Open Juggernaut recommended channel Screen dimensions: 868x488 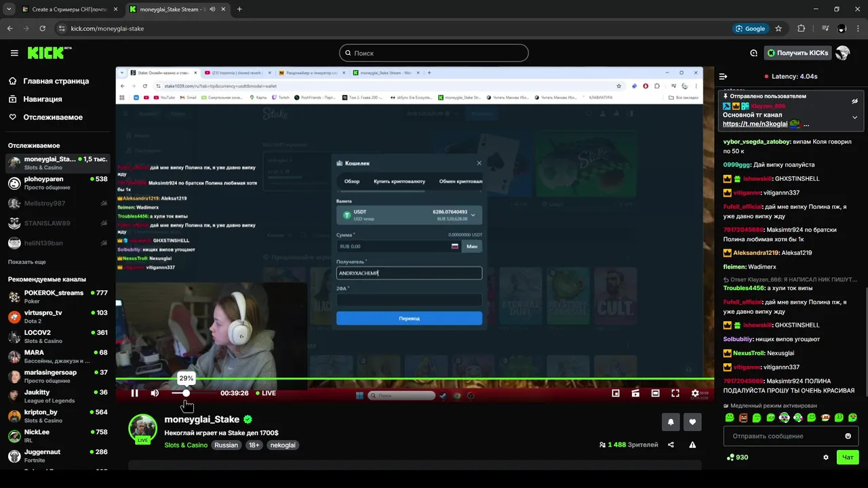tap(58, 455)
